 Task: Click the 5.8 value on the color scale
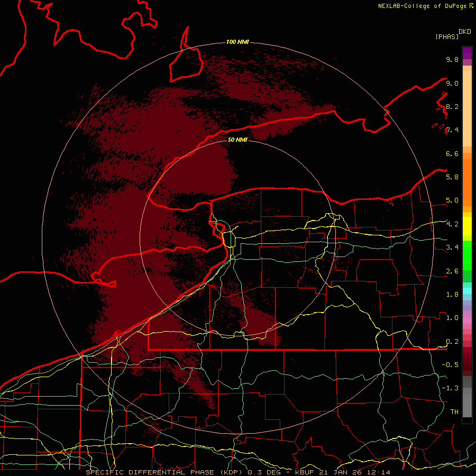coord(452,177)
